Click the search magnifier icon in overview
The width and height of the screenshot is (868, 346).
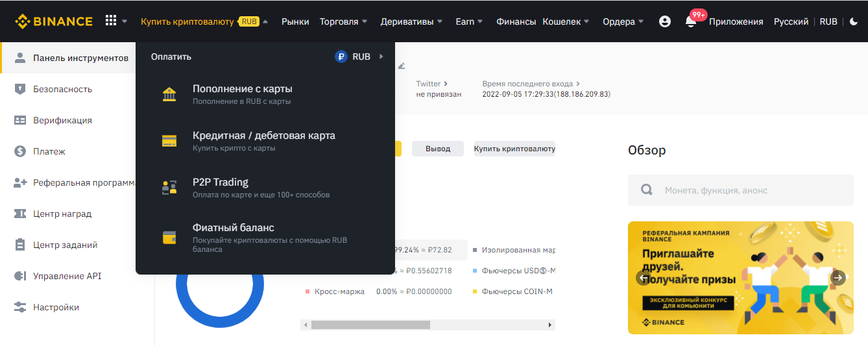pyautogui.click(x=646, y=190)
